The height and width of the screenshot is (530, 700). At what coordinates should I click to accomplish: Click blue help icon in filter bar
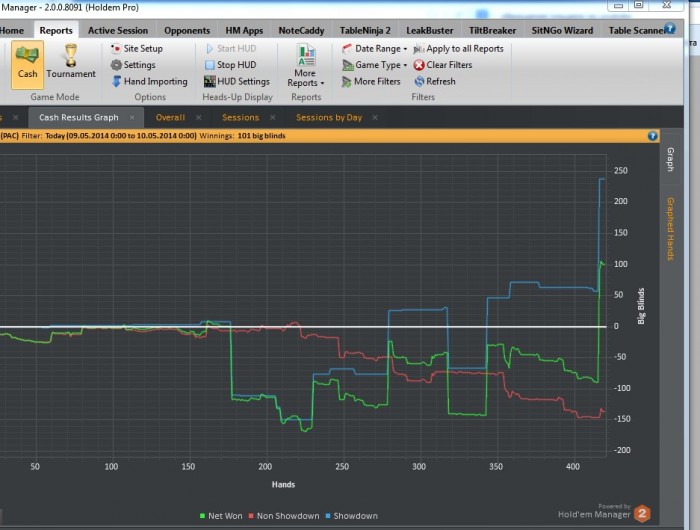[x=652, y=136]
